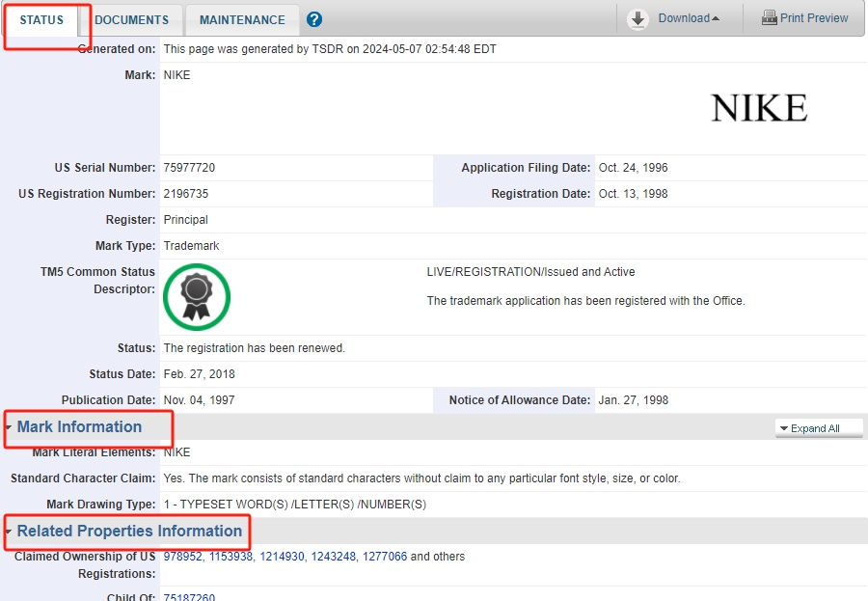This screenshot has height=601, width=868.
Task: Click the round download arrow icon
Action: click(637, 19)
